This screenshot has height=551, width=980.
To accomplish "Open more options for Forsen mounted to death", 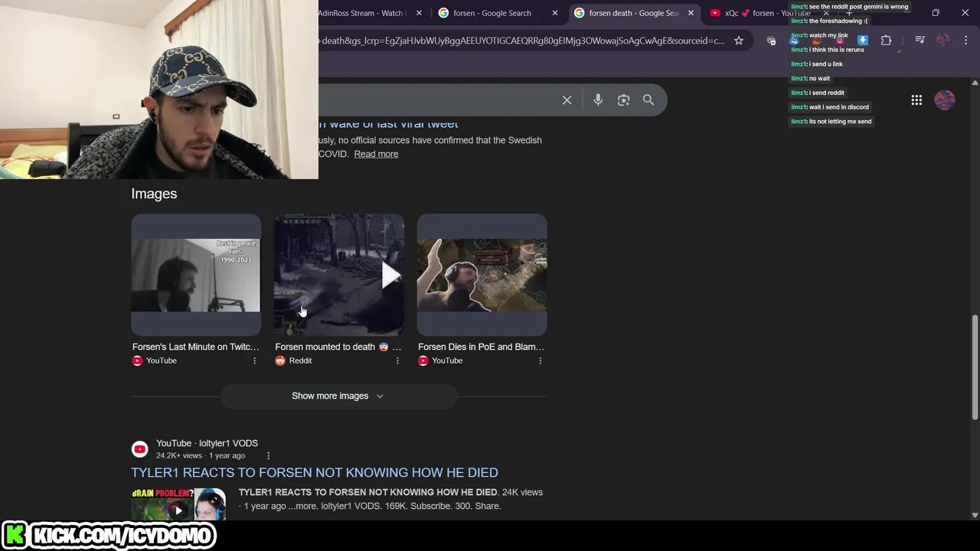I will click(397, 360).
